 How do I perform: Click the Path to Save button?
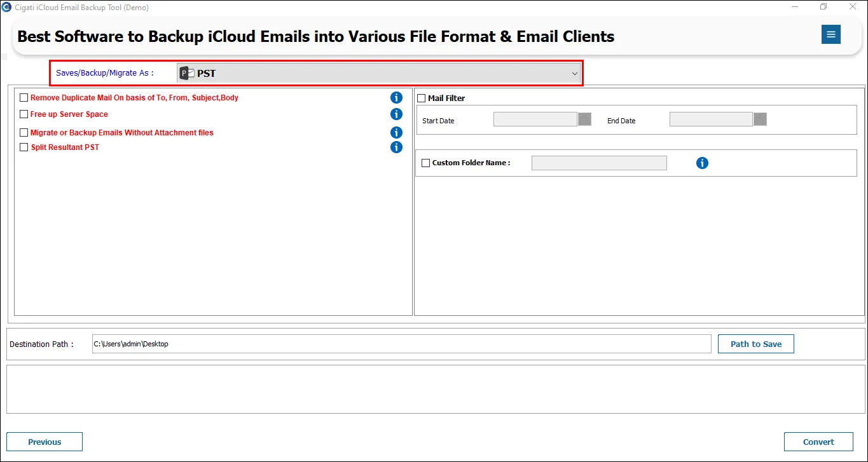coord(756,344)
